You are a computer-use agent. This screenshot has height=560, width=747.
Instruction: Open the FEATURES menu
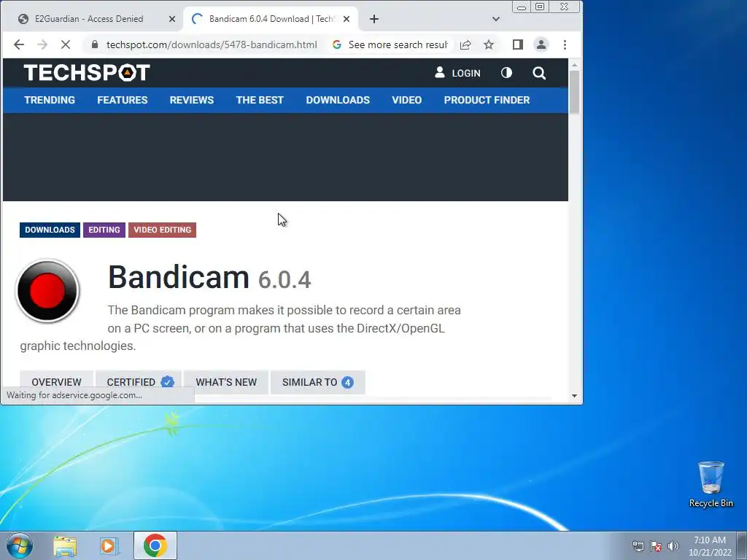[123, 100]
